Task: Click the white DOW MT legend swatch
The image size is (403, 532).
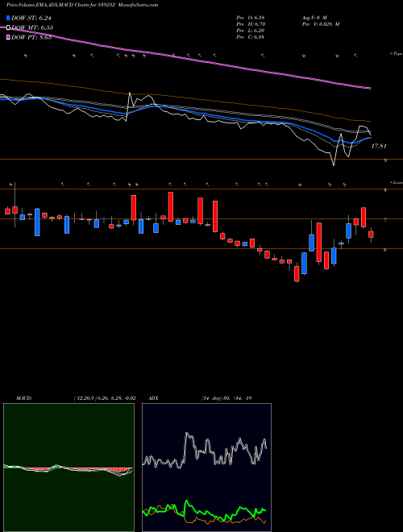Action: (8, 27)
